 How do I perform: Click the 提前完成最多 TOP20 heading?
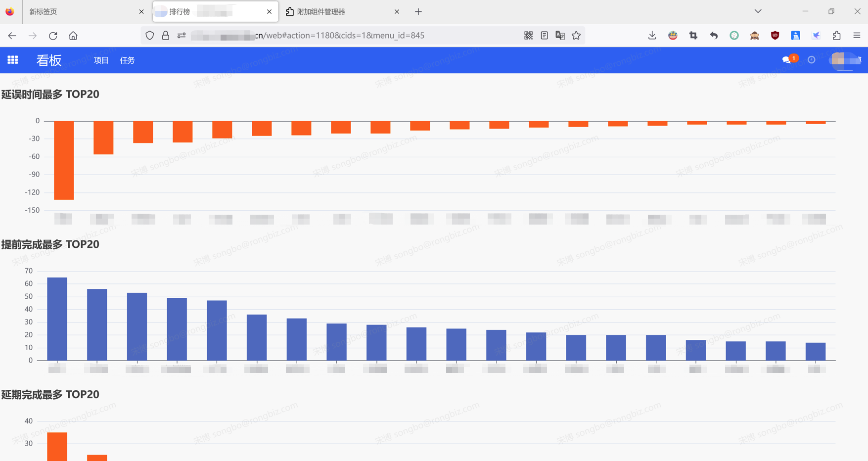pyautogui.click(x=50, y=244)
